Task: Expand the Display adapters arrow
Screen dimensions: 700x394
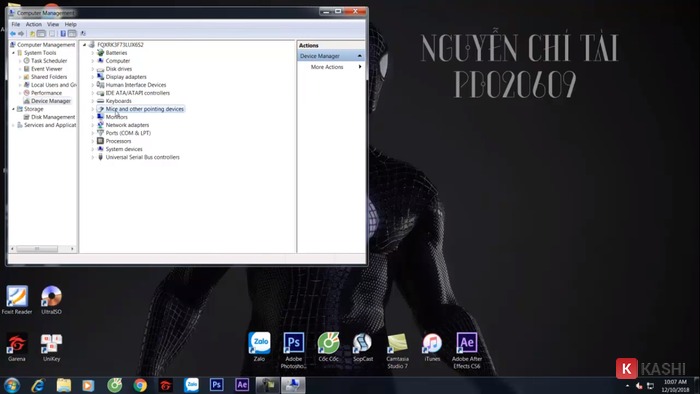Action: coord(92,77)
